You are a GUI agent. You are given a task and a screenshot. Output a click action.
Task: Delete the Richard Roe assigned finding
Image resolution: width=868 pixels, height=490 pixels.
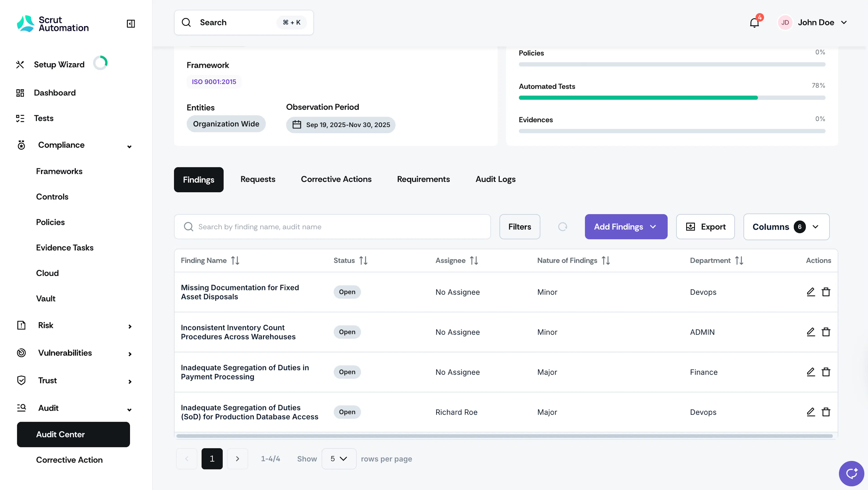pyautogui.click(x=826, y=412)
